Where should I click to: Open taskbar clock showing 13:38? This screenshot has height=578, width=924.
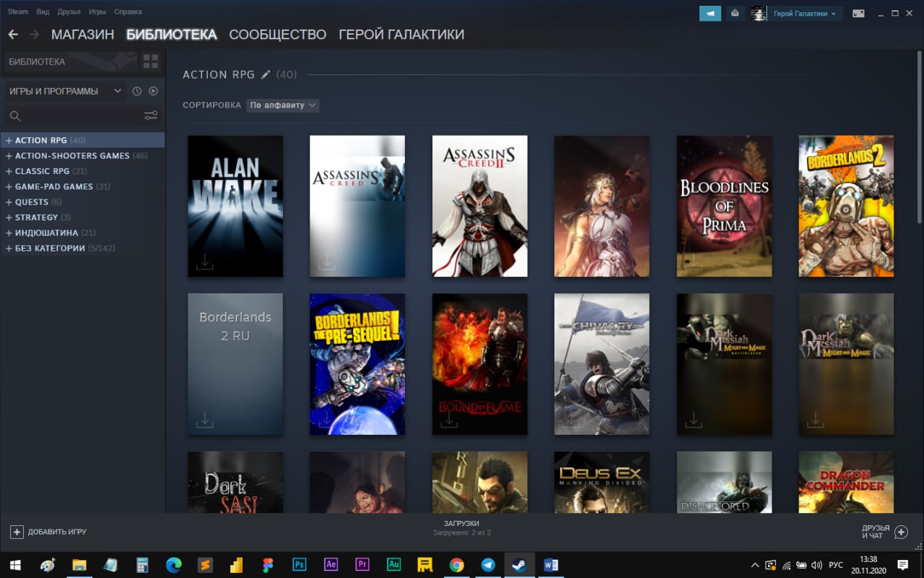868,565
